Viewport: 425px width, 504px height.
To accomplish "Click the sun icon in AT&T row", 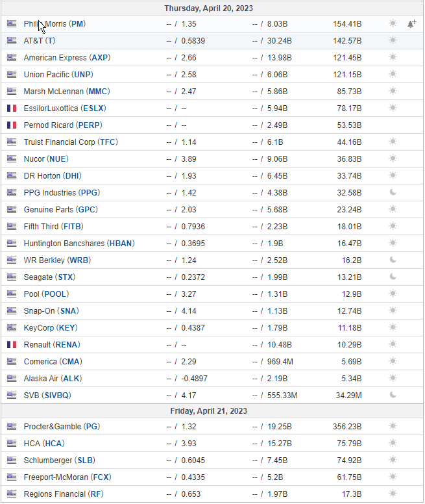I will click(x=393, y=40).
